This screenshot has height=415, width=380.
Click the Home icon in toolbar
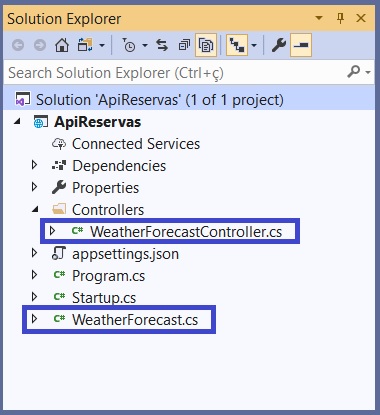point(62,45)
